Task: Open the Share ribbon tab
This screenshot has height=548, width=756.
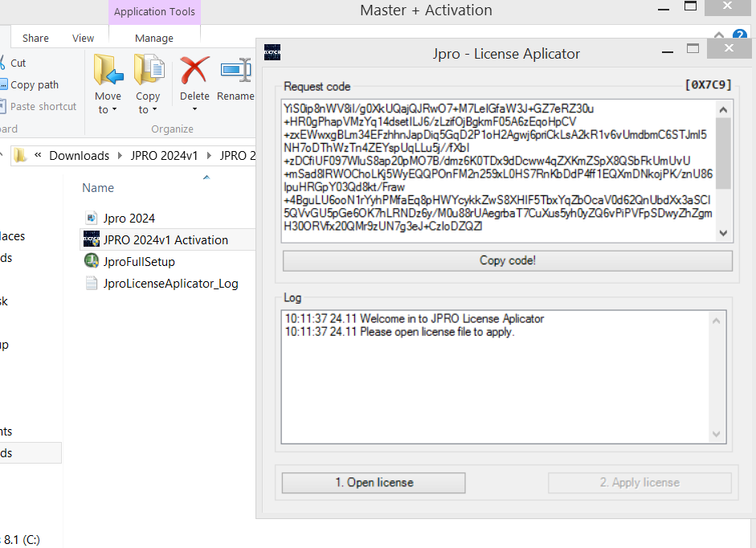Action: tap(35, 38)
